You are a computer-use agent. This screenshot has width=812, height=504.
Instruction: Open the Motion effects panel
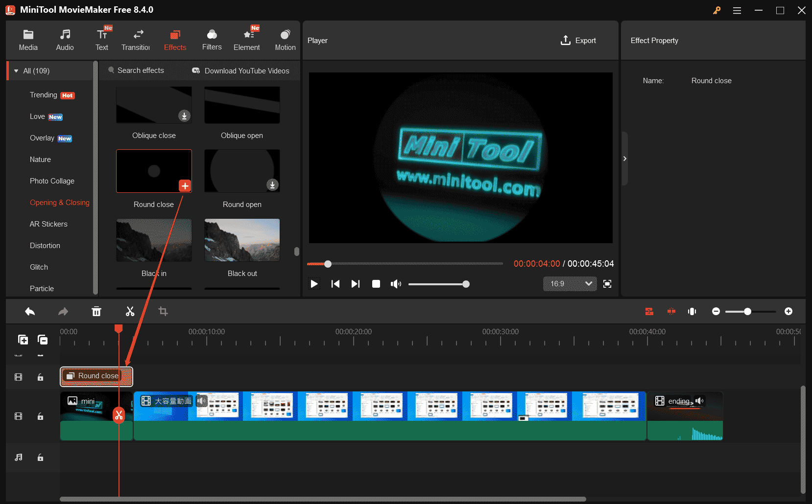(285, 39)
